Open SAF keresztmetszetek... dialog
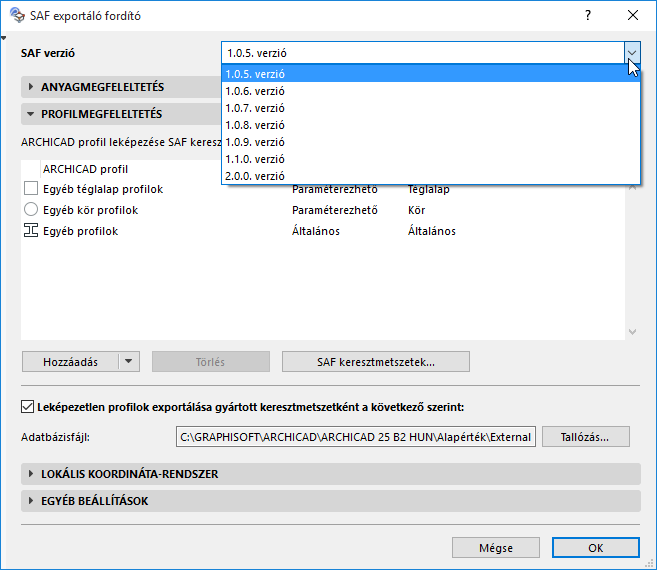 point(375,361)
